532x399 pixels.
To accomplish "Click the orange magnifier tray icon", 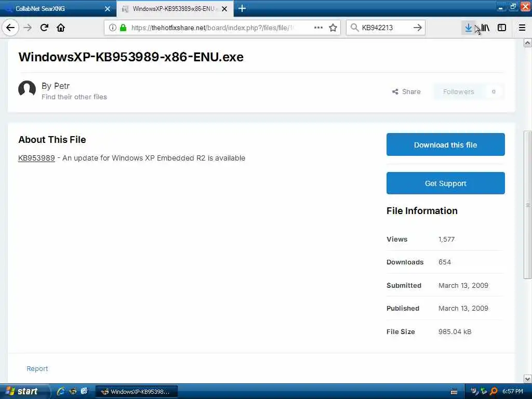I will (x=494, y=392).
